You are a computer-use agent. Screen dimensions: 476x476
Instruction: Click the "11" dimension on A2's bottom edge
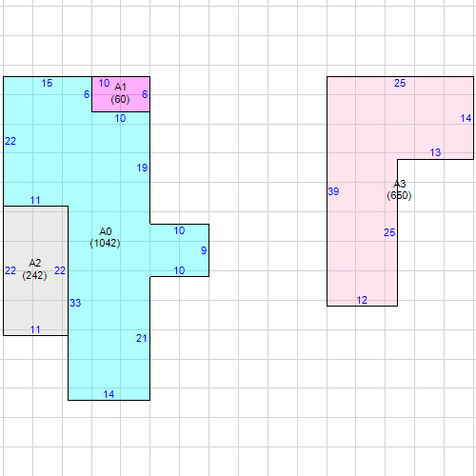[35, 329]
